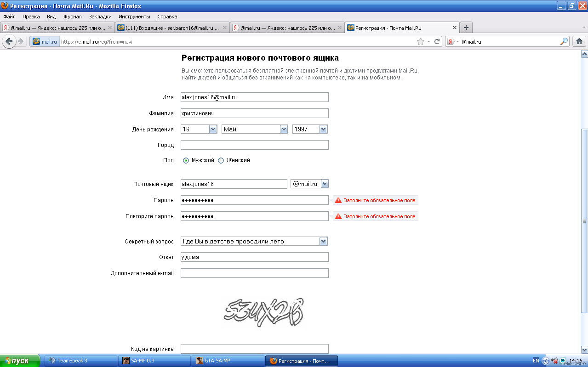
Task: Click the Пароль error Заполните обязательное поле
Action: click(379, 200)
